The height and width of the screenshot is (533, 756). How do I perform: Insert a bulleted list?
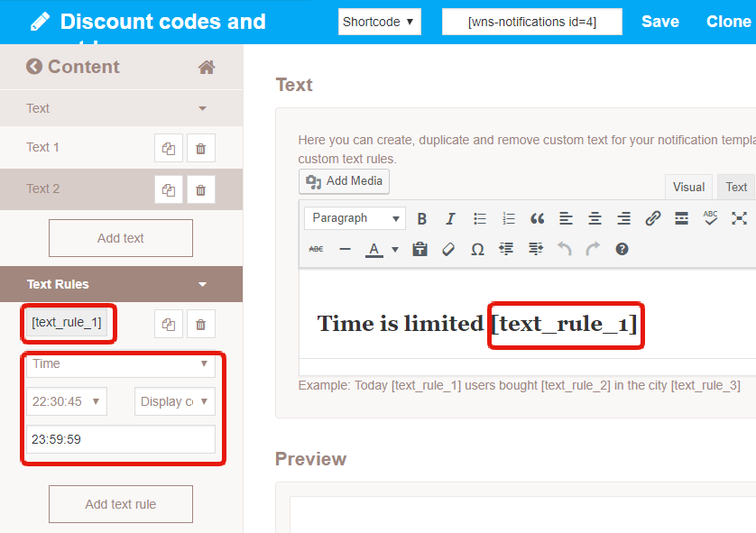(x=479, y=218)
